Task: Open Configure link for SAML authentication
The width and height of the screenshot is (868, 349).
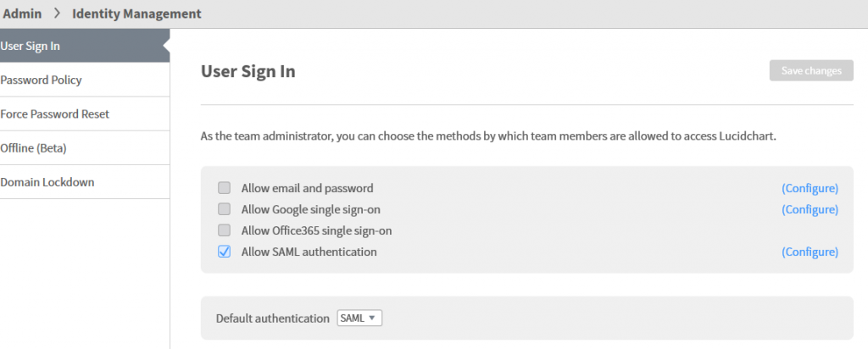Action: [810, 252]
